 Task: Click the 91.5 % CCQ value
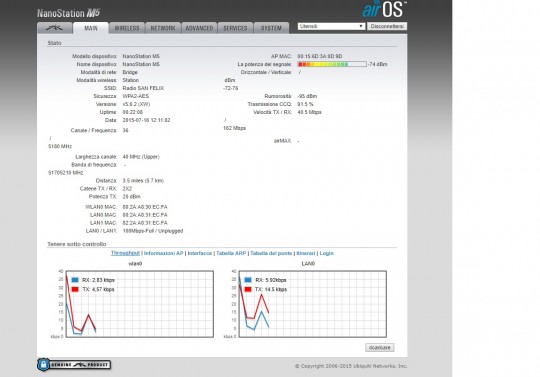click(x=305, y=104)
